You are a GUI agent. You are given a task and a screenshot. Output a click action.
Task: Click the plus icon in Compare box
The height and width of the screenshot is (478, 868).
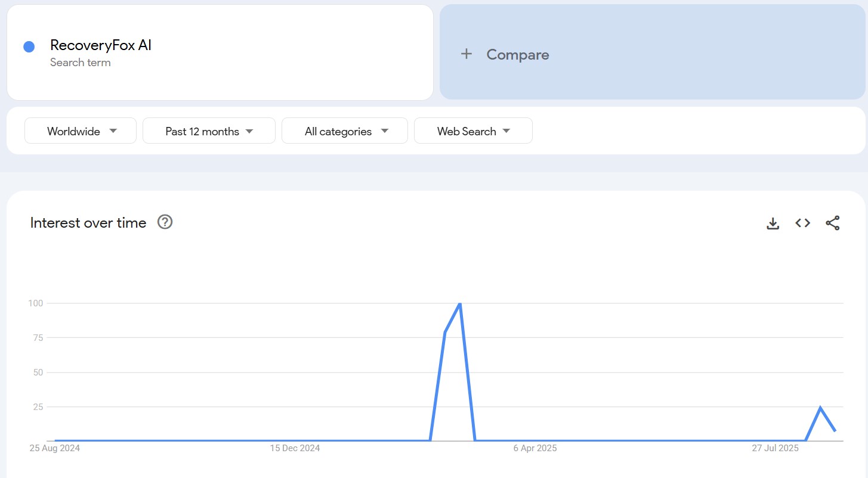[467, 54]
